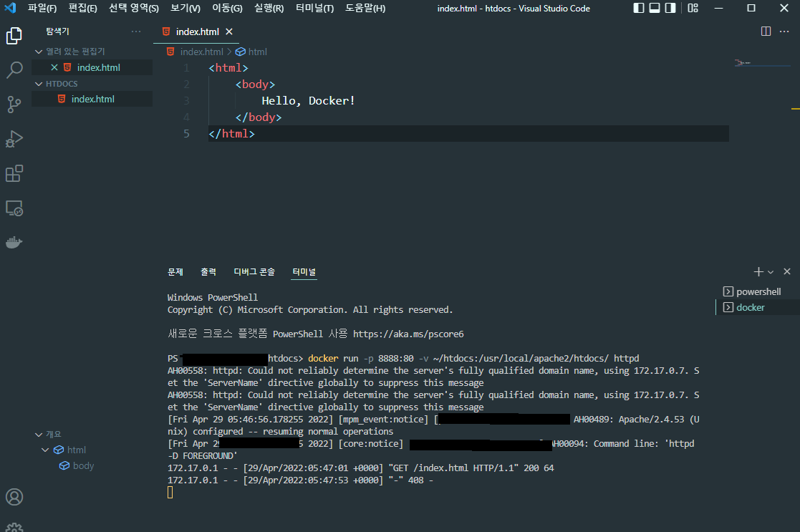Close index.html in Open Editors list

pyautogui.click(x=54, y=67)
